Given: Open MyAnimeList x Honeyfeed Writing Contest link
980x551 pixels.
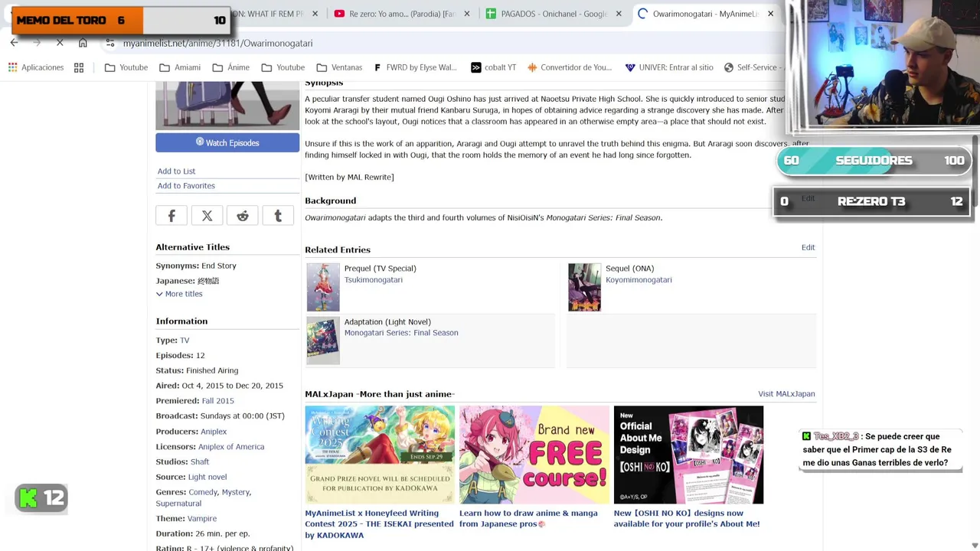Looking at the screenshot, I should coord(379,524).
